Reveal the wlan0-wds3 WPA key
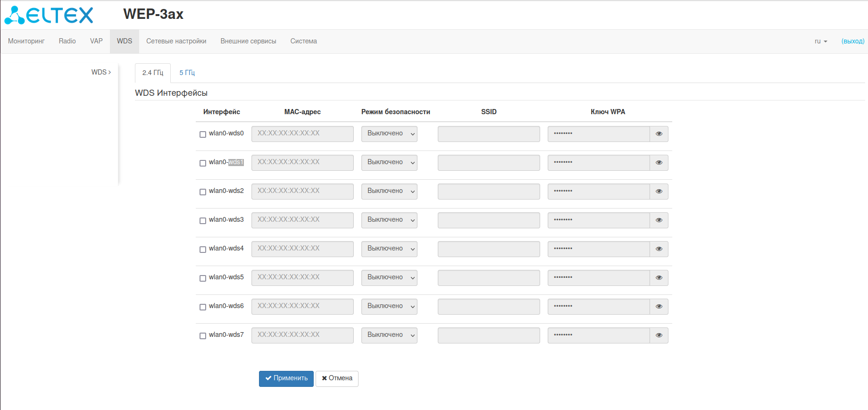 (x=659, y=220)
